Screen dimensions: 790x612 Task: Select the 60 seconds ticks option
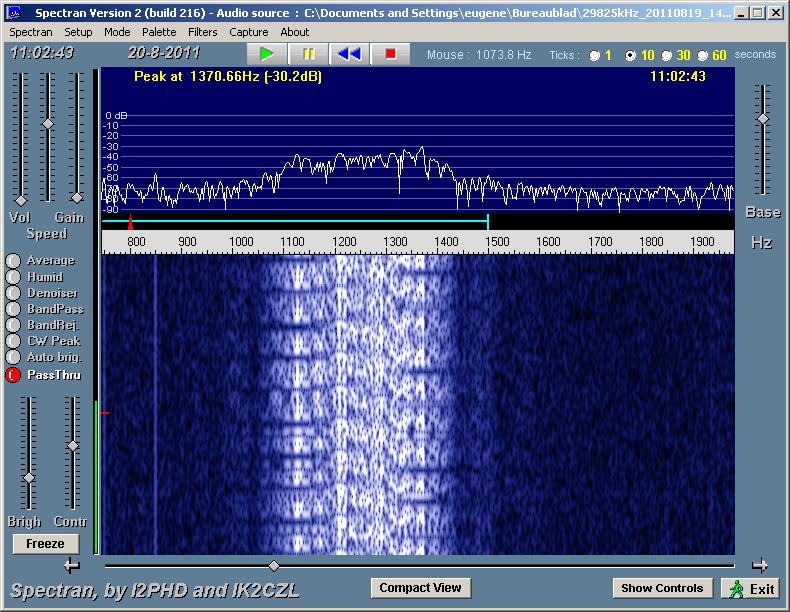click(703, 56)
